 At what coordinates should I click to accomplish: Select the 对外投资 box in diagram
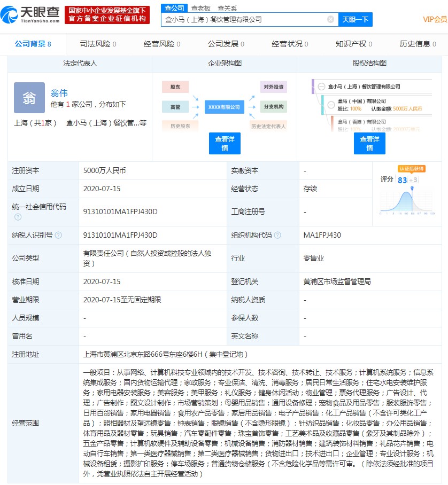(274, 87)
